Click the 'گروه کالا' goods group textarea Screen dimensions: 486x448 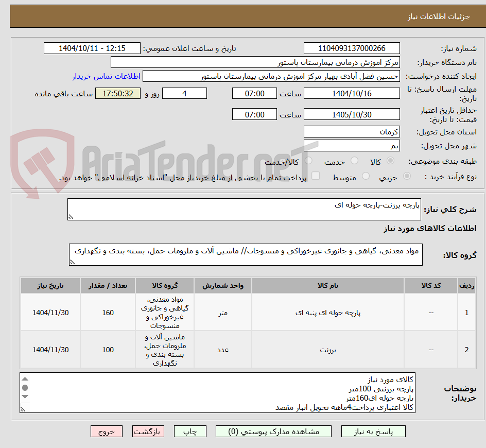click(x=246, y=254)
